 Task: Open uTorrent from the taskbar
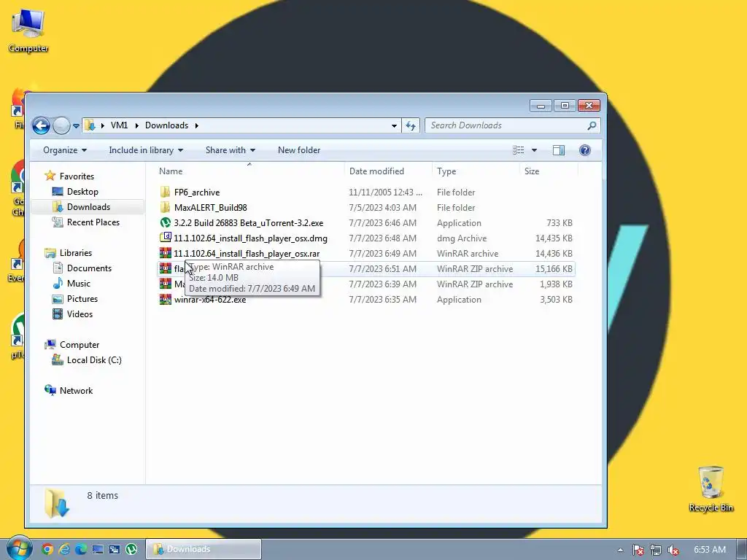(131, 549)
